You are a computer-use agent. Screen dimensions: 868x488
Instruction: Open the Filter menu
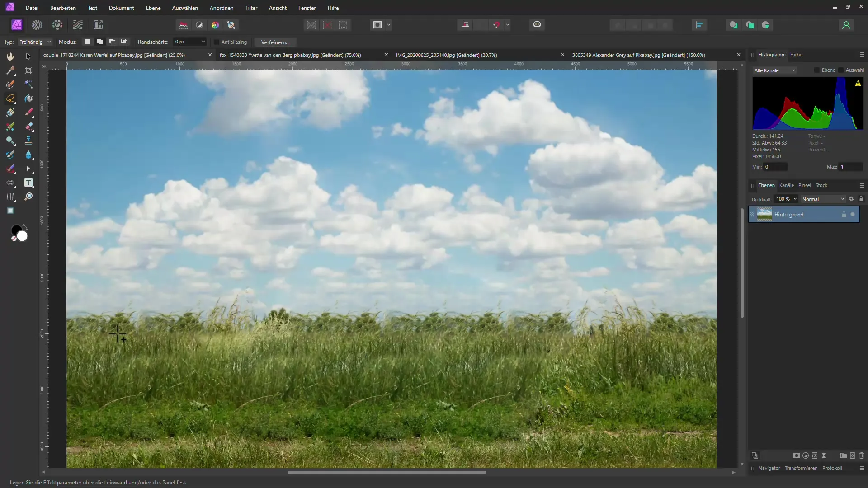pyautogui.click(x=251, y=8)
